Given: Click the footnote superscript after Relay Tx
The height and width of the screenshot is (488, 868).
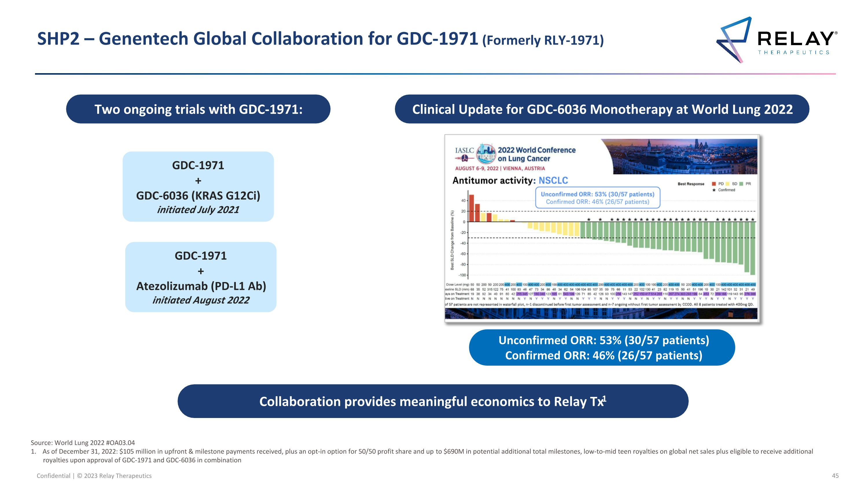Looking at the screenshot, I should click(x=604, y=398).
